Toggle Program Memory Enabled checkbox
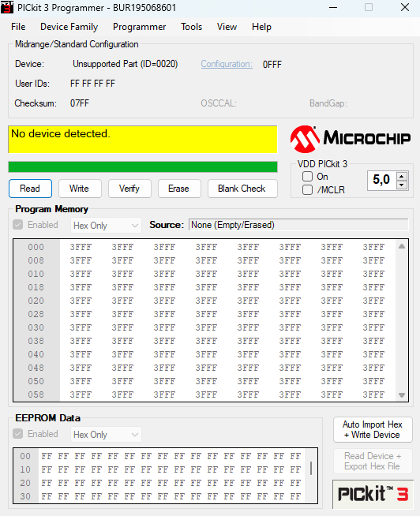This screenshot has height=516, width=420. [18, 225]
